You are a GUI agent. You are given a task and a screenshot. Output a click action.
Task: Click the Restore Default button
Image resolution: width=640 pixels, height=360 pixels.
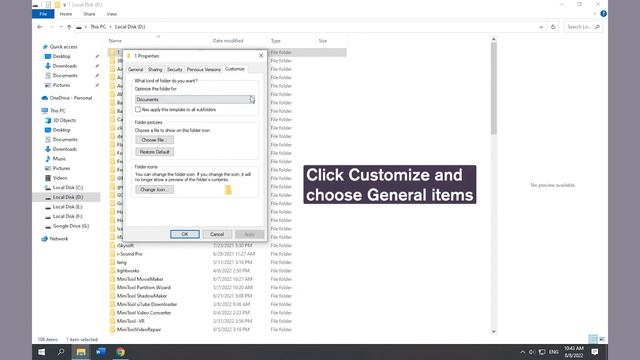[154, 152]
